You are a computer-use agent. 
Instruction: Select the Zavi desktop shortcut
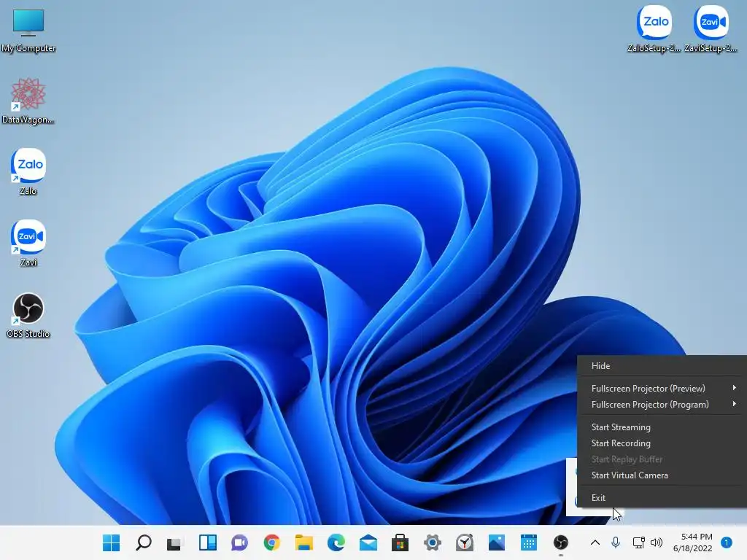click(x=28, y=244)
